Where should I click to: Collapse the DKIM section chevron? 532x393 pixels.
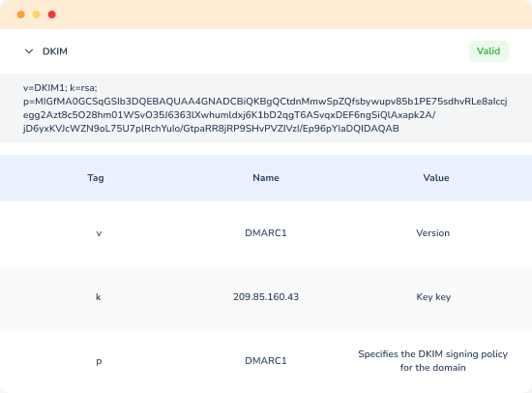click(29, 51)
